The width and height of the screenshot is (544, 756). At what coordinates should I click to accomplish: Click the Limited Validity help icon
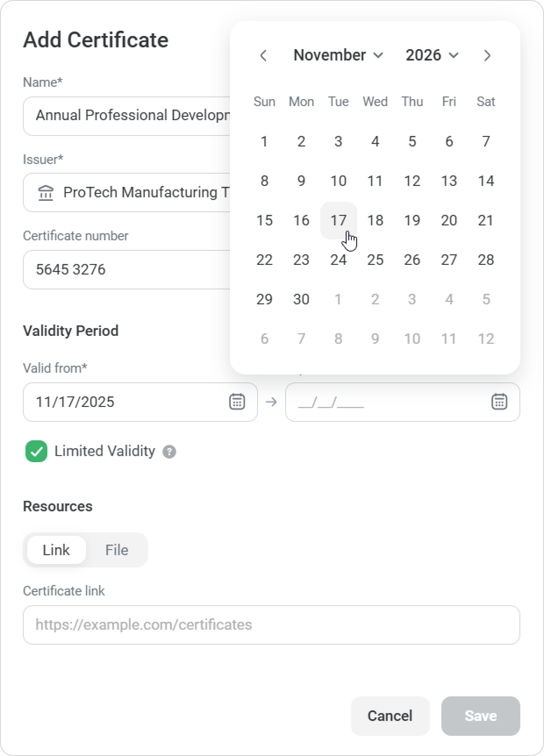click(x=169, y=452)
